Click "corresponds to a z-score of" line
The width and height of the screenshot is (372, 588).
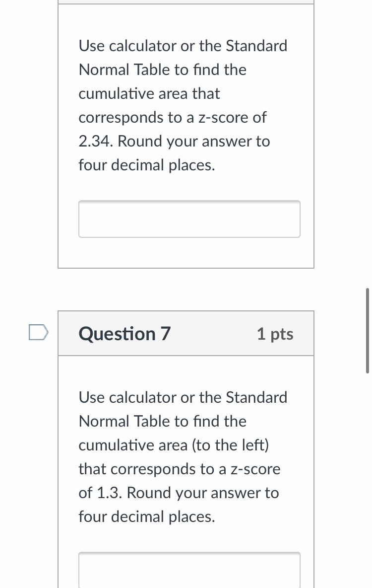tap(172, 118)
